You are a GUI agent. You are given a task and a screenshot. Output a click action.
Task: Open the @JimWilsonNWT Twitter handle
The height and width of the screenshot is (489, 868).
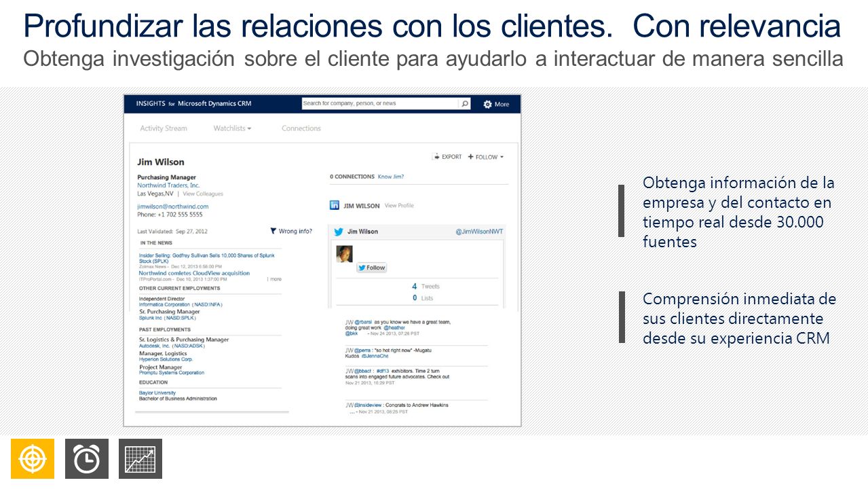[479, 232]
